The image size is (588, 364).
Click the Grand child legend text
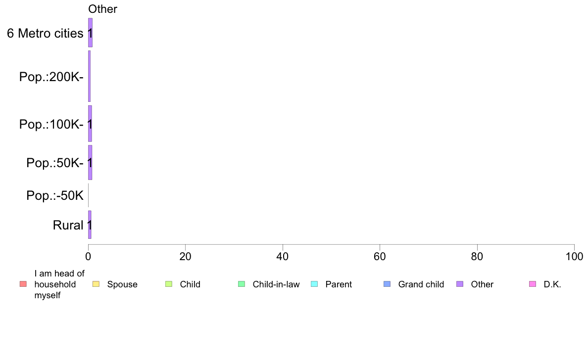pos(421,284)
